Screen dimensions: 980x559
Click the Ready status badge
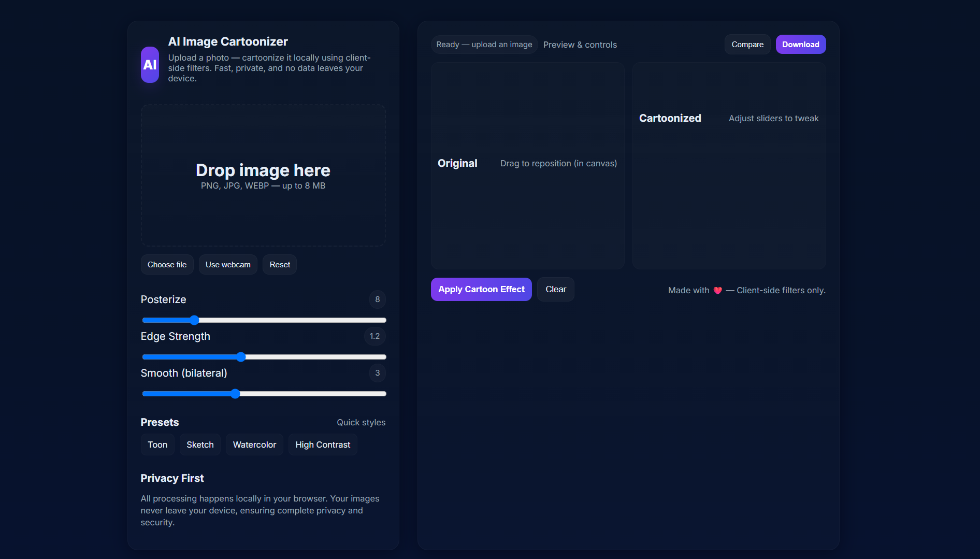pyautogui.click(x=484, y=45)
